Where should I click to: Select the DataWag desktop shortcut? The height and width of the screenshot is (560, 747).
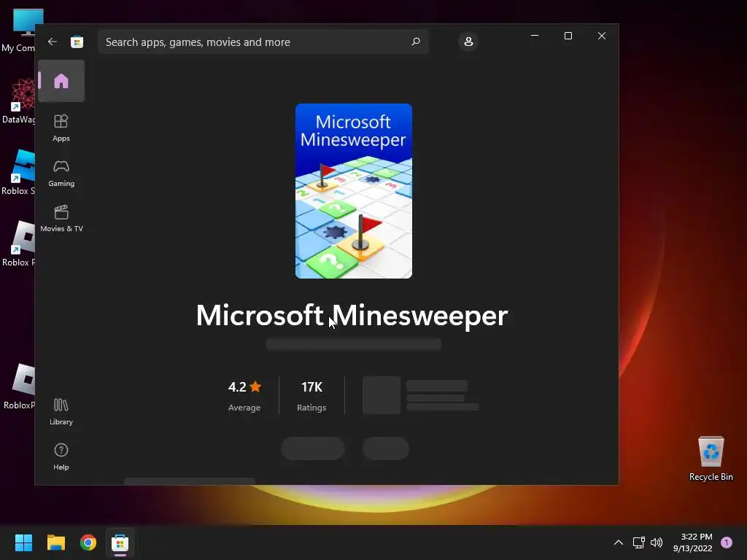(18, 101)
